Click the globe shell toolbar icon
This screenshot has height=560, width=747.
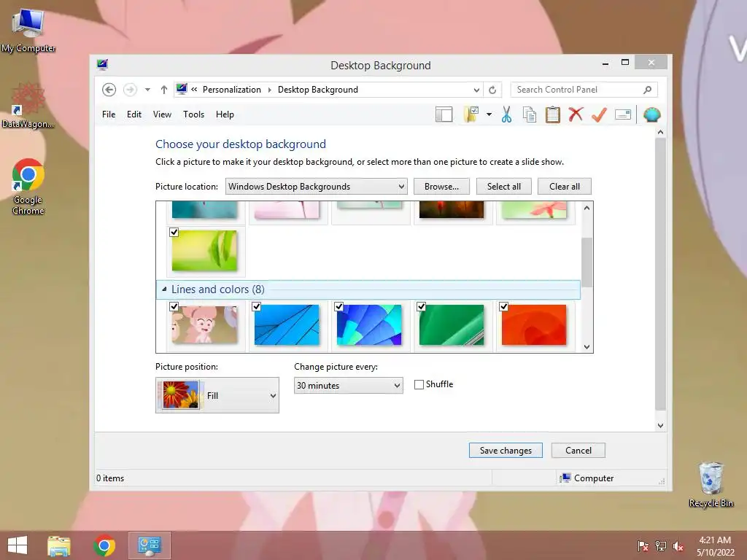[651, 114]
